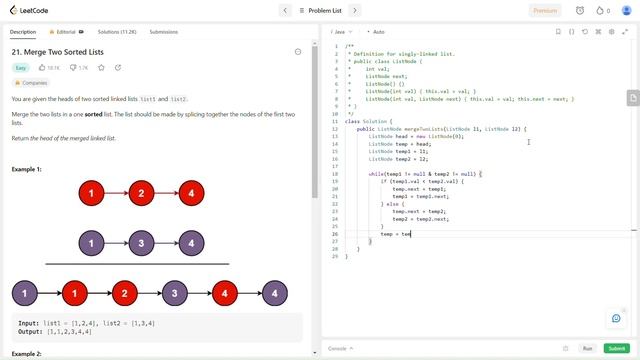Click the 'class Solution' line in the editor
Screen dimensions: 640x360
click(x=369, y=121)
